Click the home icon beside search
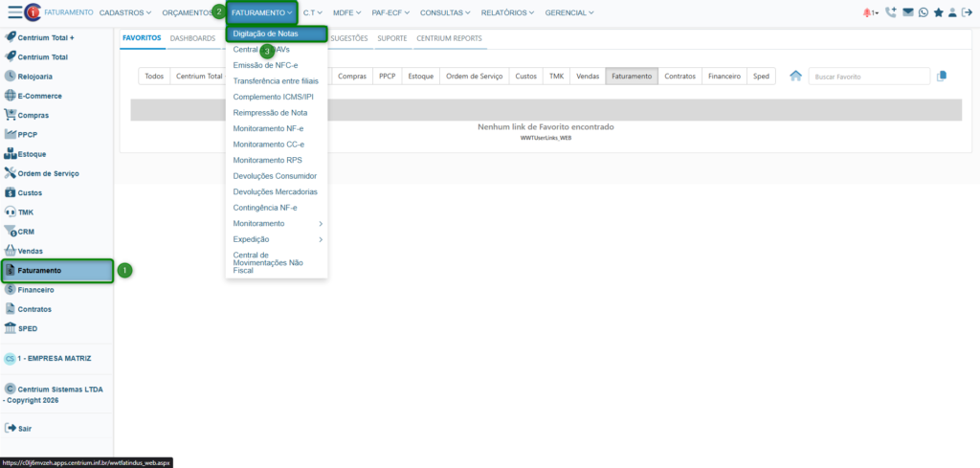Image resolution: width=980 pixels, height=468 pixels. [795, 76]
